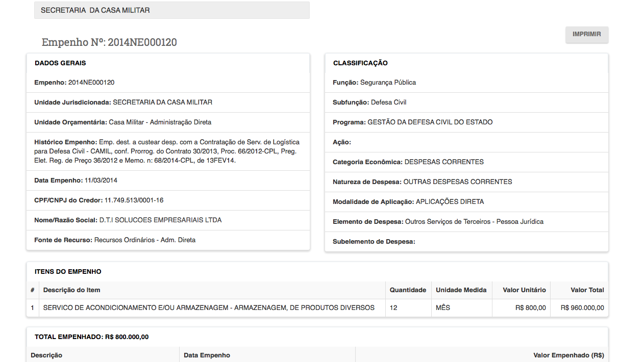Select the DADOS GERAIS panel title
Image resolution: width=644 pixels, height=362 pixels.
(60, 63)
